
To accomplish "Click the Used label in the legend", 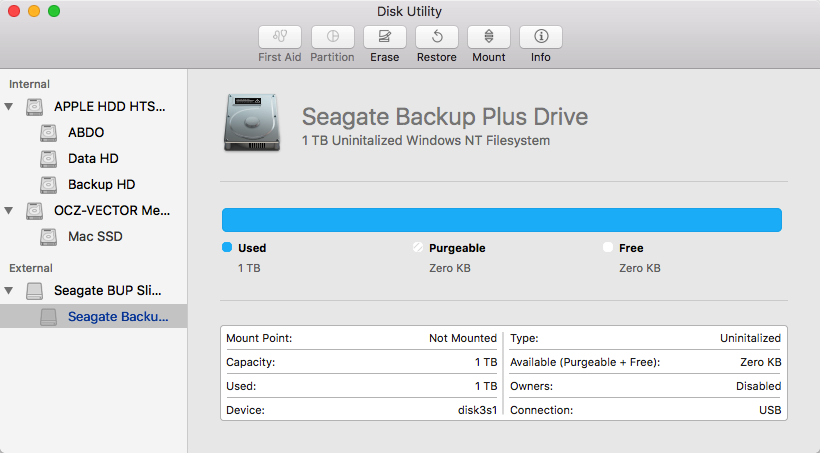I will 252,248.
